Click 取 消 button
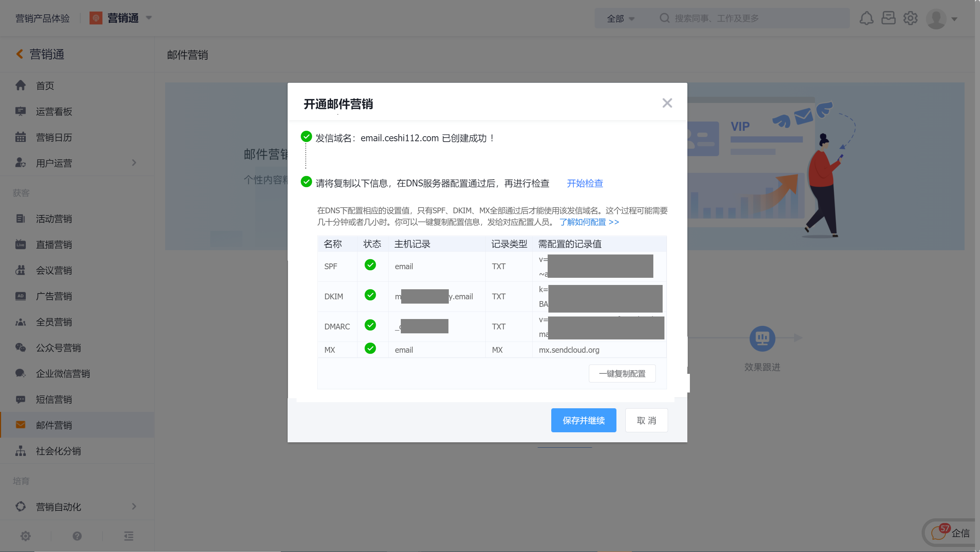 (x=647, y=420)
